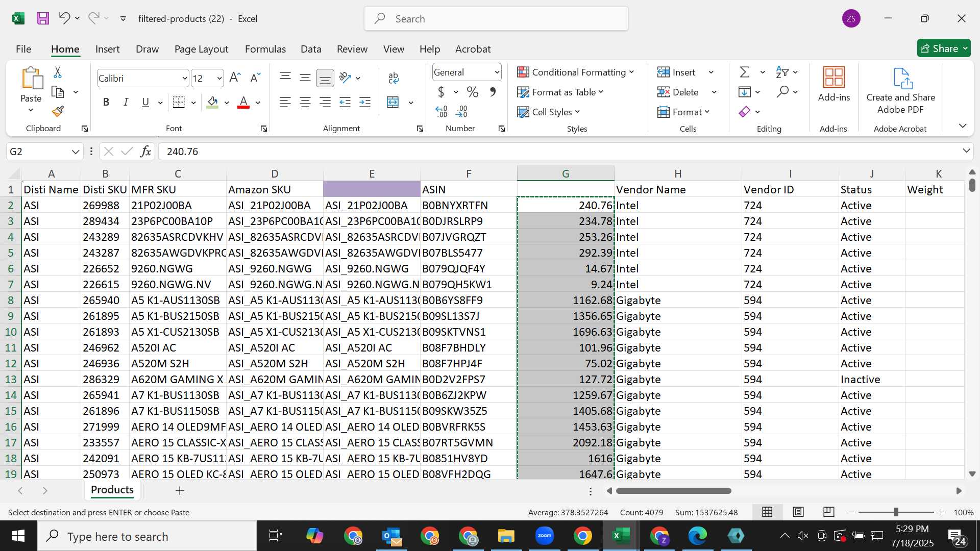The width and height of the screenshot is (980, 551).
Task: Click the Insert Function fx icon
Action: [x=145, y=152]
